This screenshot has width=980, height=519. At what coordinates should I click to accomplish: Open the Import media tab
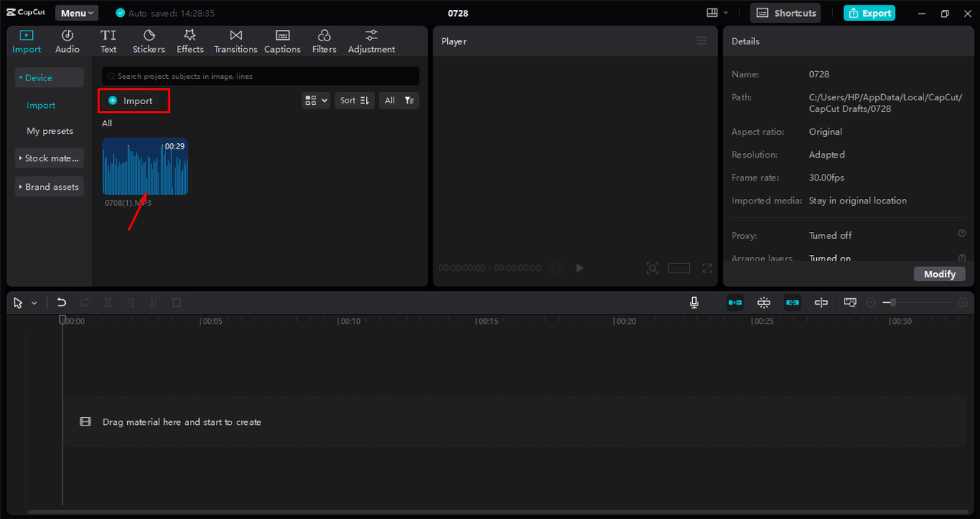[x=27, y=41]
